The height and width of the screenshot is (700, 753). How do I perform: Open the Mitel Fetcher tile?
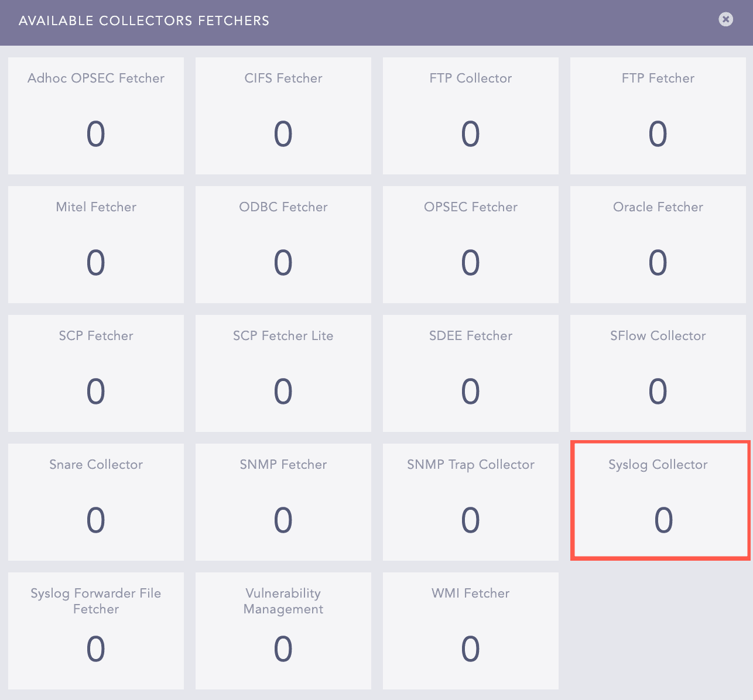pos(95,244)
